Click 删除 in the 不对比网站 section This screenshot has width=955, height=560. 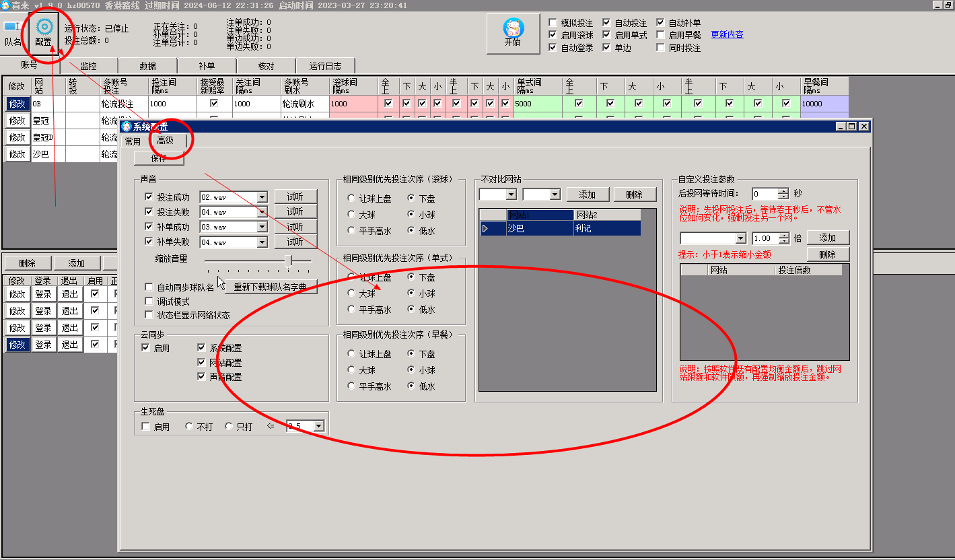(634, 195)
